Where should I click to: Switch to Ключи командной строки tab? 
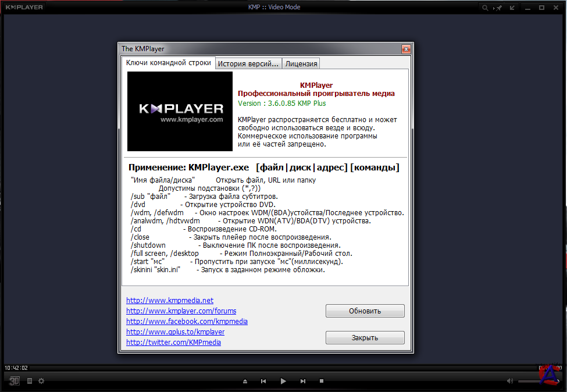(x=168, y=63)
